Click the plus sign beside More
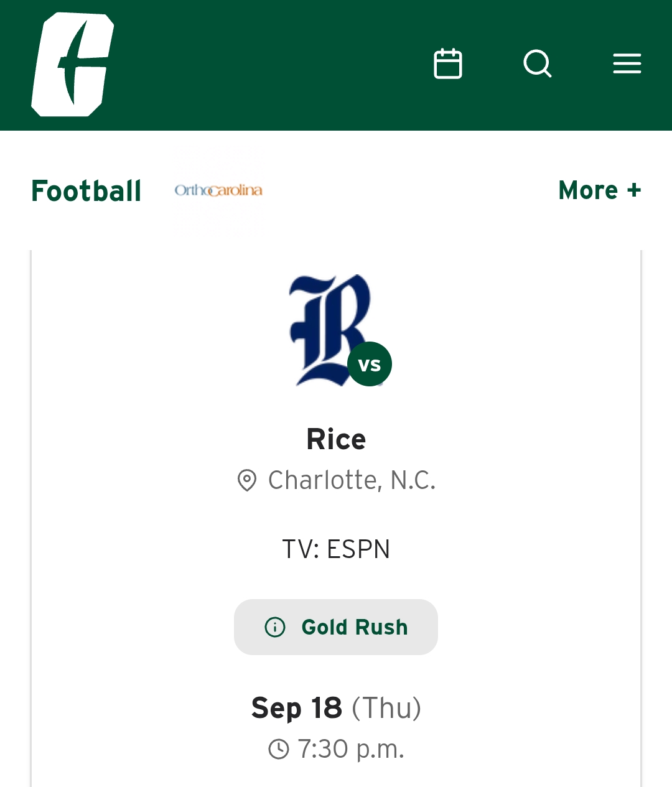The width and height of the screenshot is (672, 787). tap(634, 190)
